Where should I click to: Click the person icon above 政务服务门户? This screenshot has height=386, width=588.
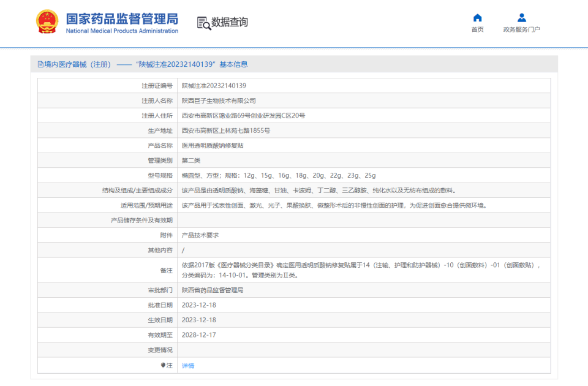(x=522, y=17)
